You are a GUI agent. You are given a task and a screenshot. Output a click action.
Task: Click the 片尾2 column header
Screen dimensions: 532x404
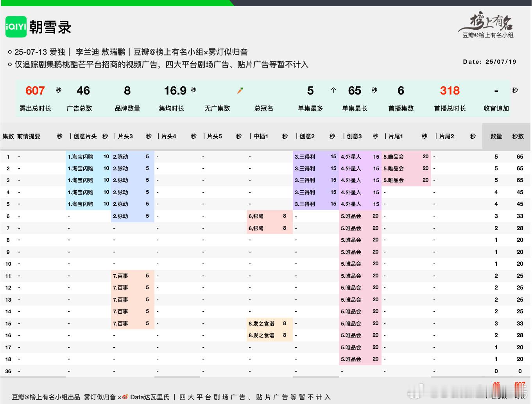tap(447, 136)
